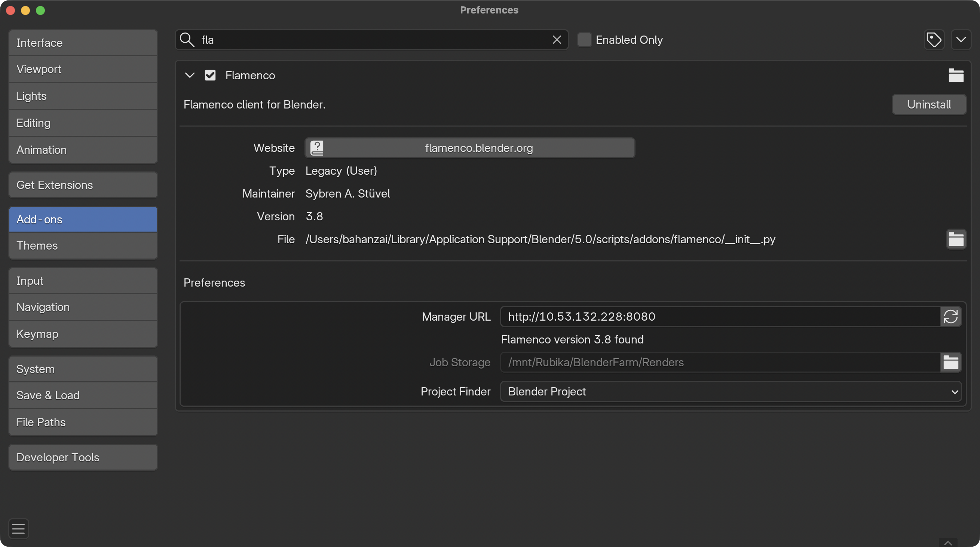Show the add-on file in folder

[956, 239]
